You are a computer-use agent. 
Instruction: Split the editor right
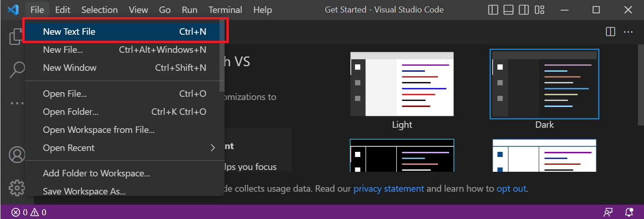(x=611, y=32)
